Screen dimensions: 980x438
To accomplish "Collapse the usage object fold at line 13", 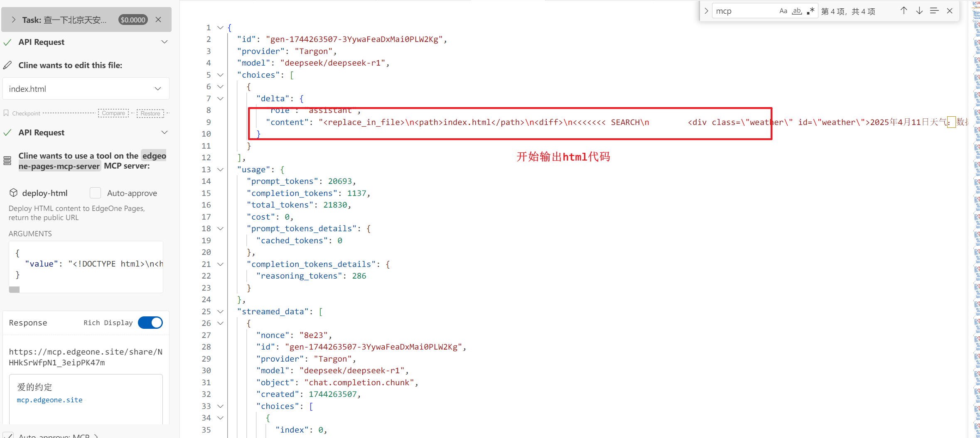I will click(x=221, y=169).
